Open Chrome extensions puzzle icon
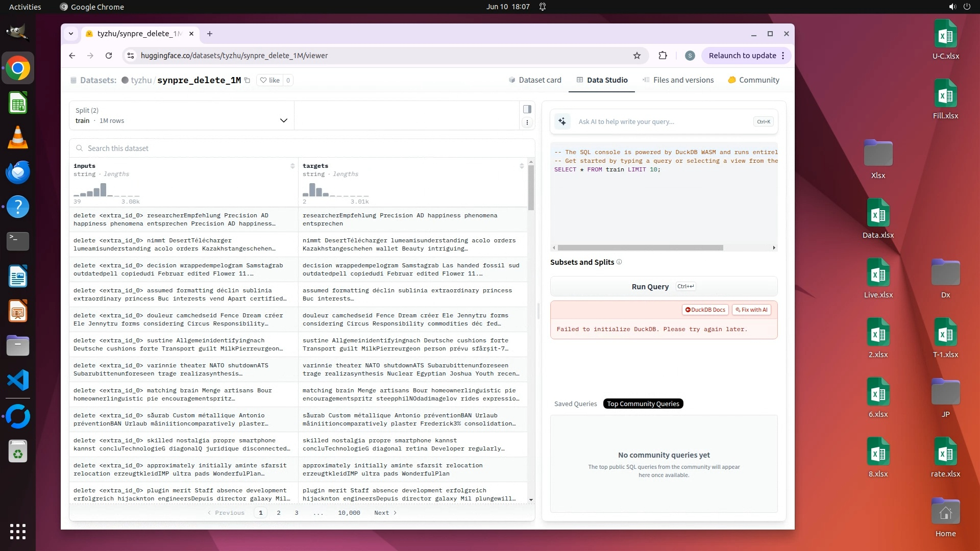 pyautogui.click(x=663, y=56)
